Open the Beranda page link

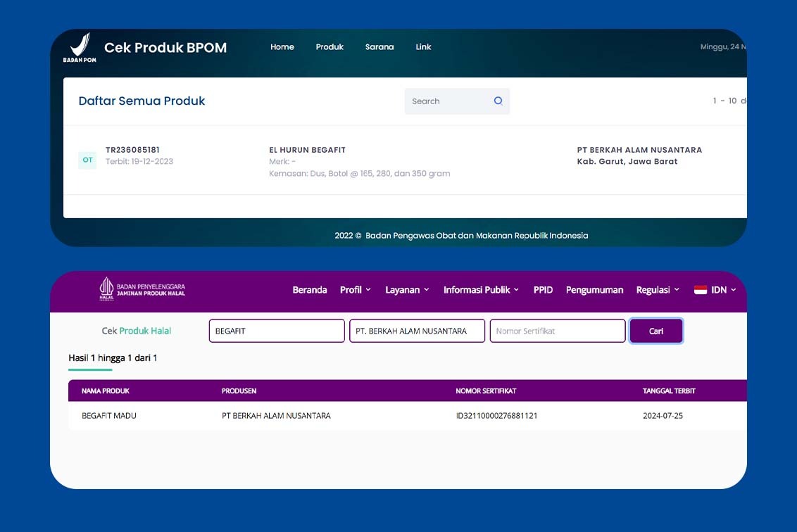310,290
